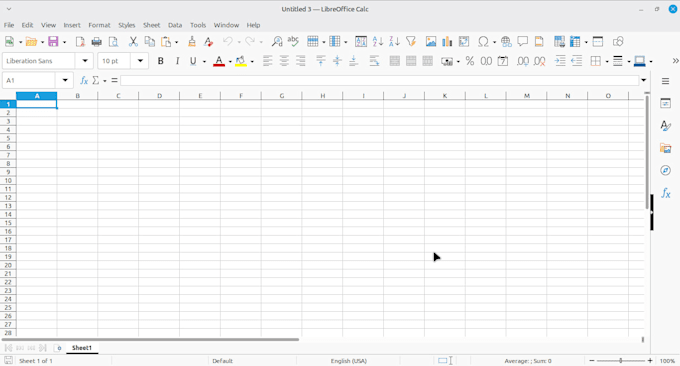Open Find & Replace magnifier icon
Screen dimensions: 680x366
[x=277, y=42]
